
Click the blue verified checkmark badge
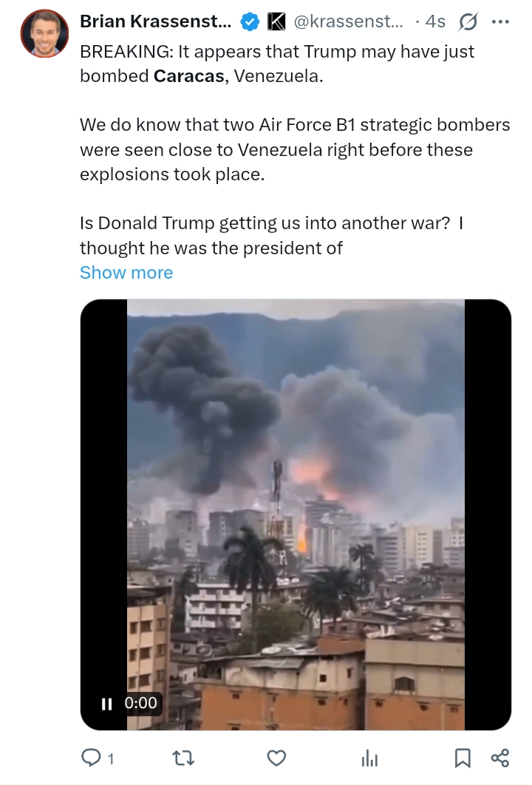coord(250,21)
